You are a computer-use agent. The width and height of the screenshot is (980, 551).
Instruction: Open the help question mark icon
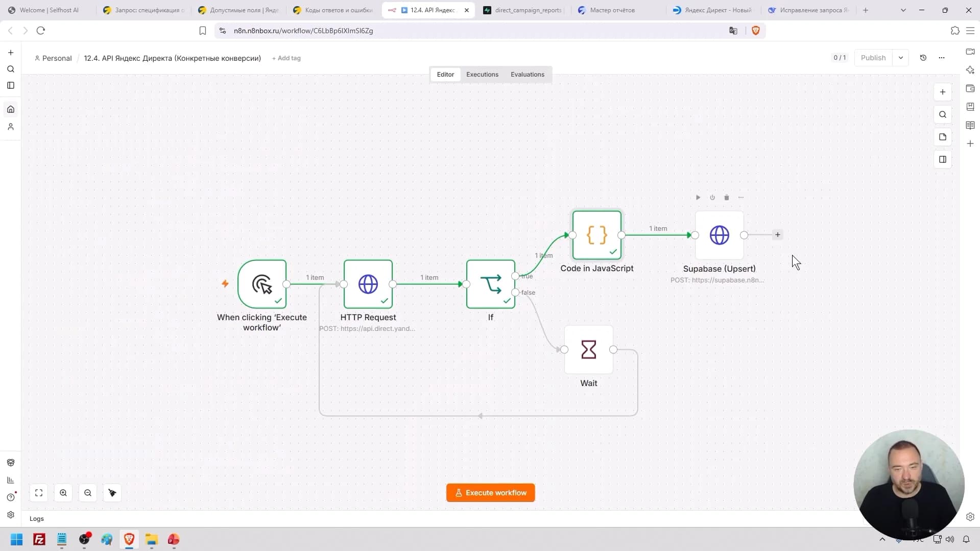coord(11,497)
